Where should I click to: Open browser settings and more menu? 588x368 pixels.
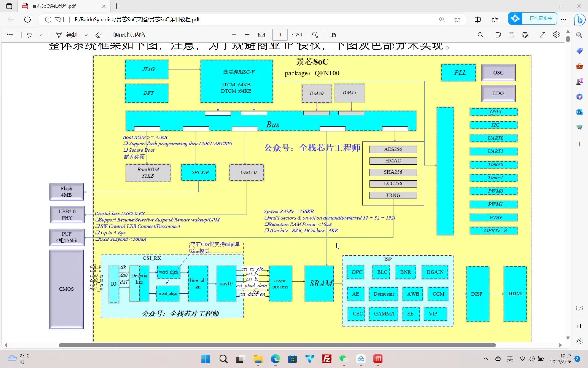(x=563, y=19)
